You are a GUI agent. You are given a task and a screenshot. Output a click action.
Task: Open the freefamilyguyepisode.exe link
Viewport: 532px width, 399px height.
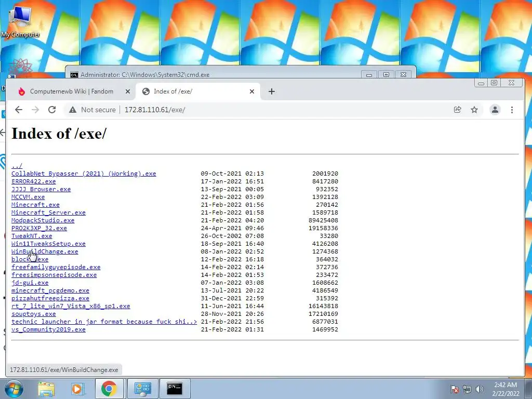click(x=56, y=267)
